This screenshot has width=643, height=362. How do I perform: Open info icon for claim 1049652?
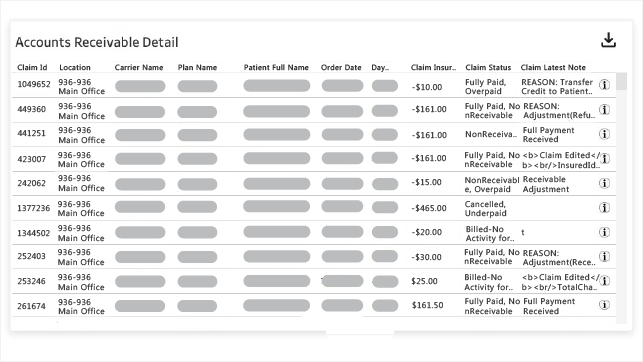604,85
